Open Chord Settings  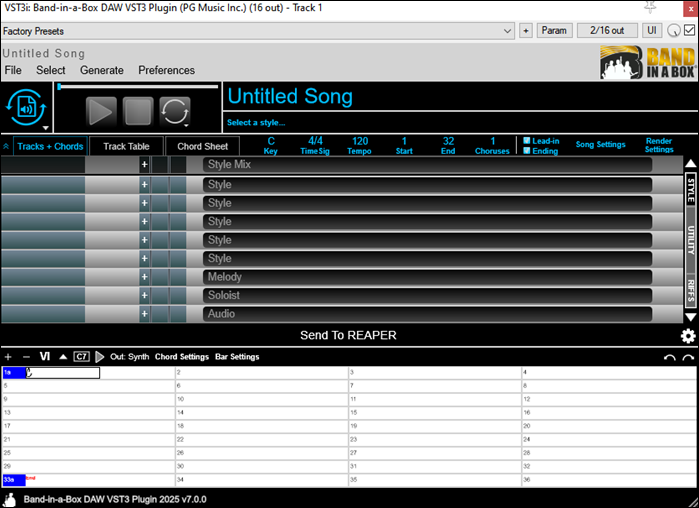coord(182,356)
